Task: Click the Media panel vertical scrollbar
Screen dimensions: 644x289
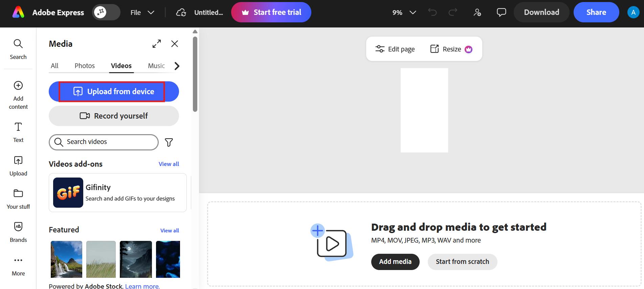Action: [195, 74]
